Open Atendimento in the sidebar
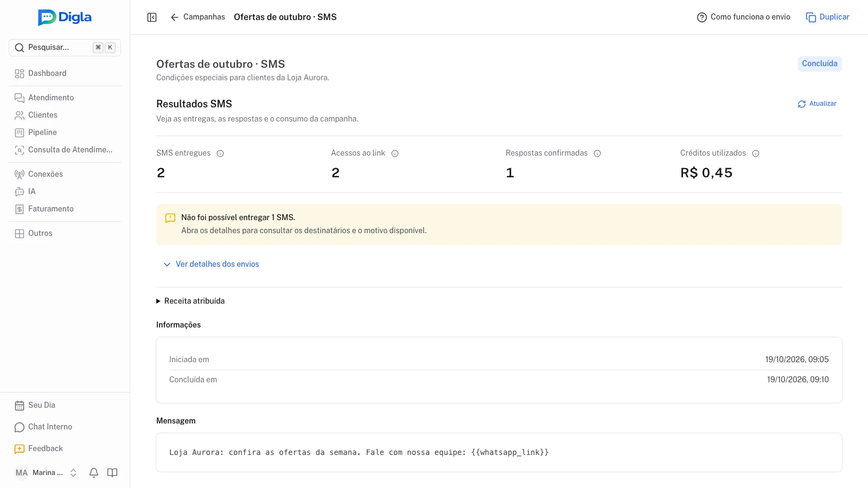Viewport: 868px width, 488px height. tap(65, 98)
